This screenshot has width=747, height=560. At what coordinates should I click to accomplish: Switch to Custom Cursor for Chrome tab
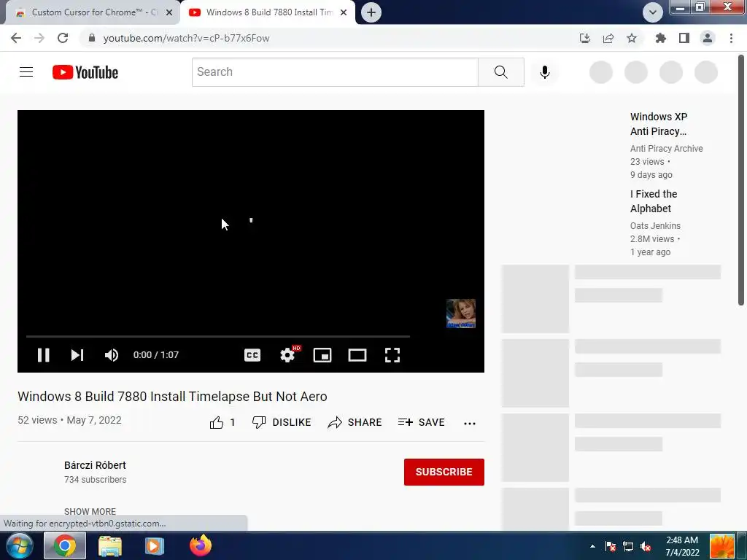point(94,12)
